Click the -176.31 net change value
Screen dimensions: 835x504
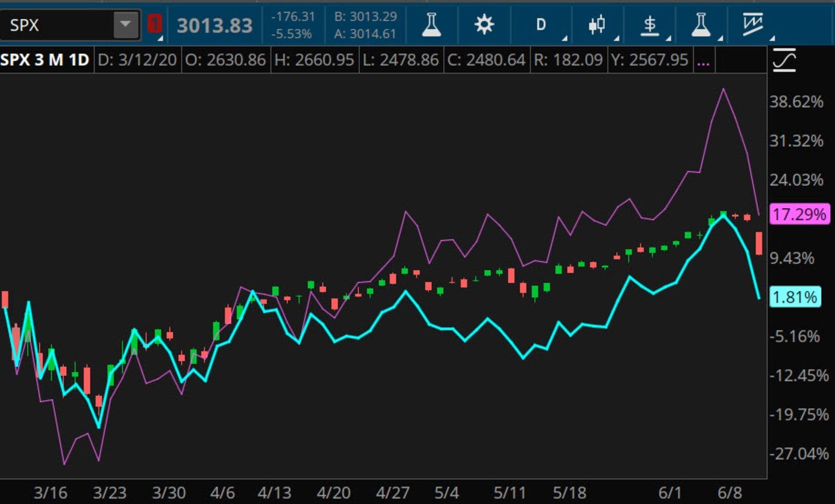click(293, 17)
